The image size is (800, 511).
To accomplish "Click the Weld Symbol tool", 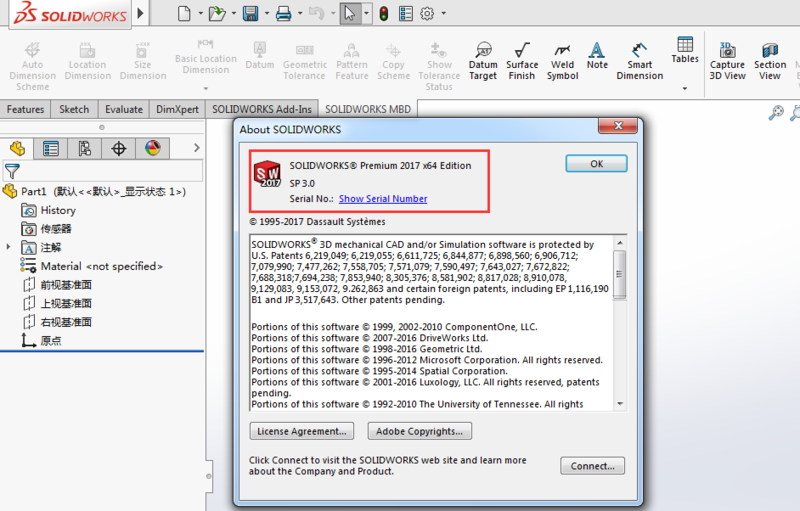I will [x=562, y=61].
